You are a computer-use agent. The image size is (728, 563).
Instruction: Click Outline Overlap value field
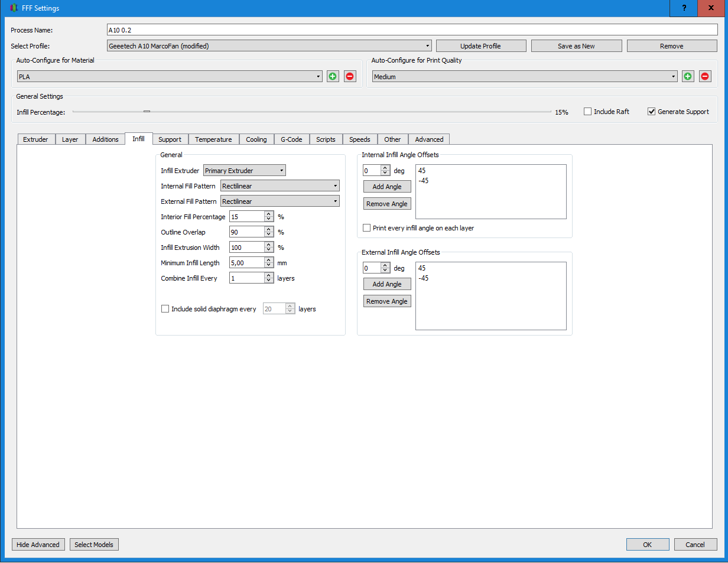pos(246,232)
